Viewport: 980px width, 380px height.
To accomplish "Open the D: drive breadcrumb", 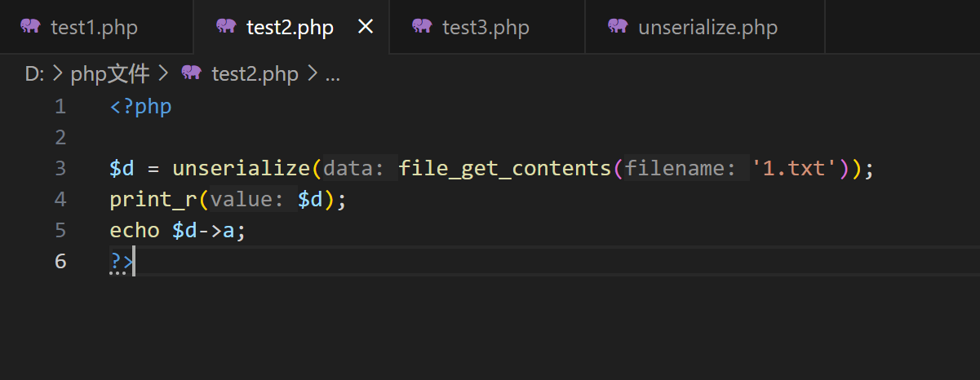I will (x=34, y=74).
